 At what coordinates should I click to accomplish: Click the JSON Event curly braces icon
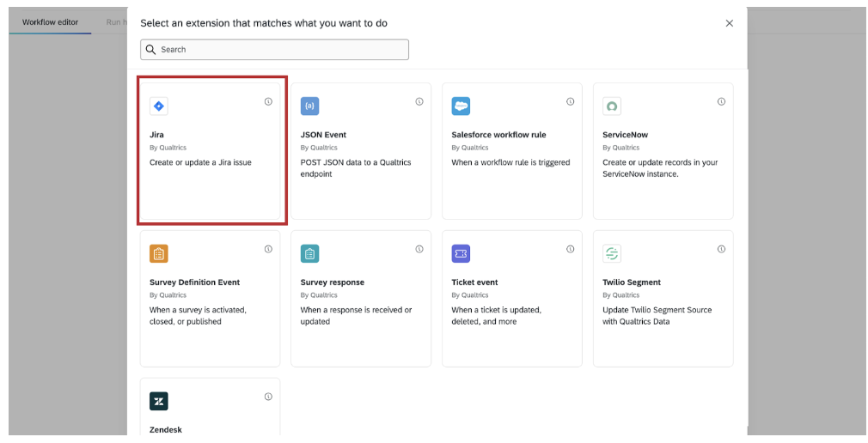click(309, 106)
